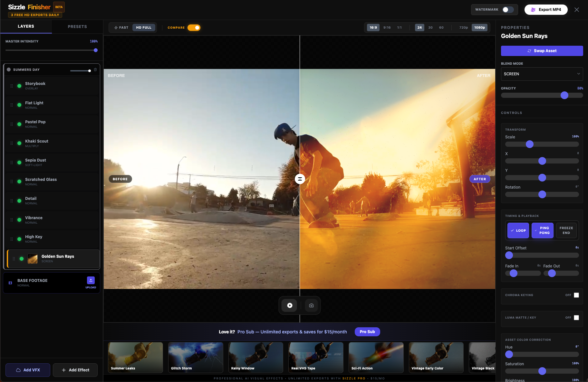The height and width of the screenshot is (382, 588).
Task: Enable the Luma Matte / Key checkbox
Action: pyautogui.click(x=576, y=318)
